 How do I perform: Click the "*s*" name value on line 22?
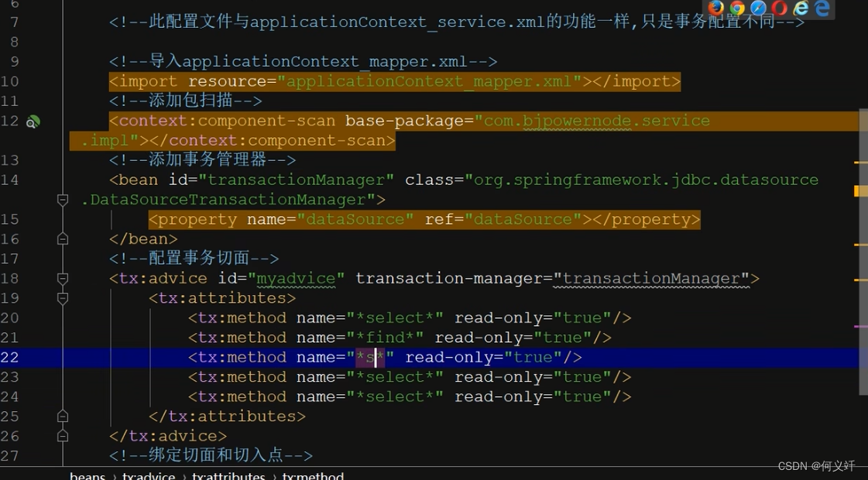[370, 358]
